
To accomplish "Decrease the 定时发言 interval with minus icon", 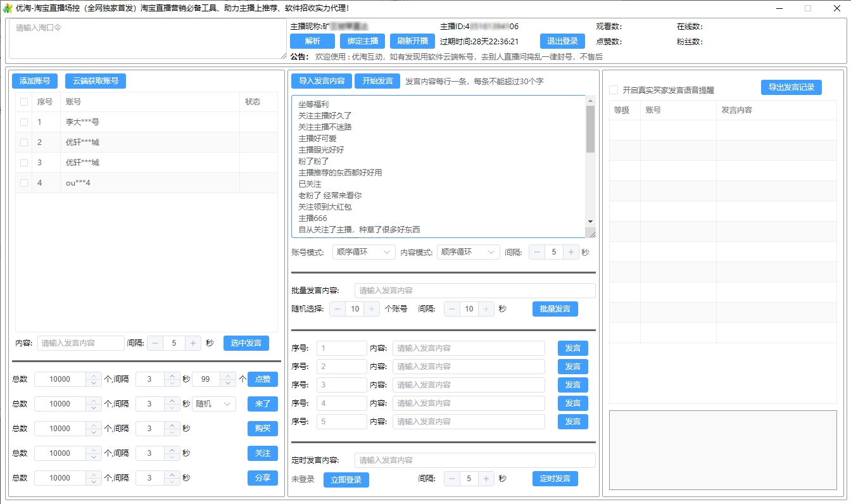I will 452,479.
